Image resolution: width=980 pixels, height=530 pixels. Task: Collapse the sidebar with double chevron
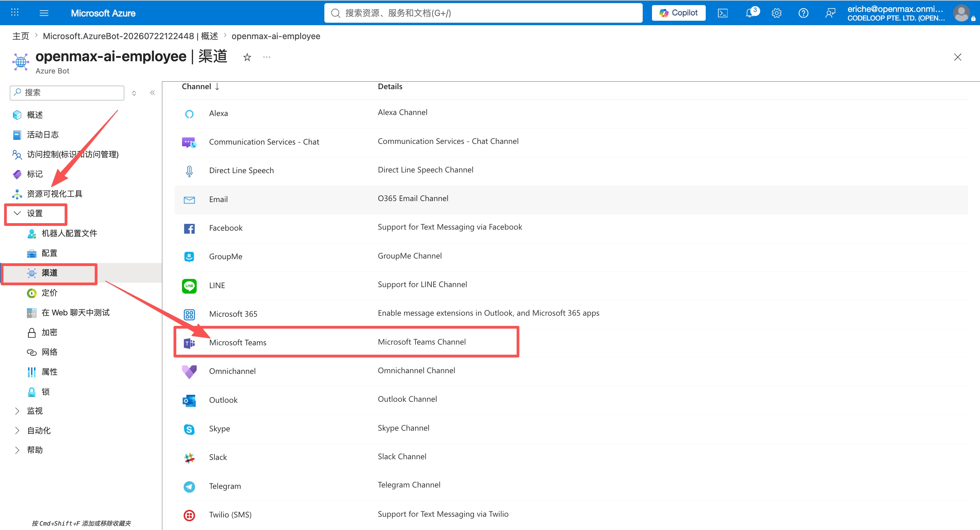coord(152,93)
